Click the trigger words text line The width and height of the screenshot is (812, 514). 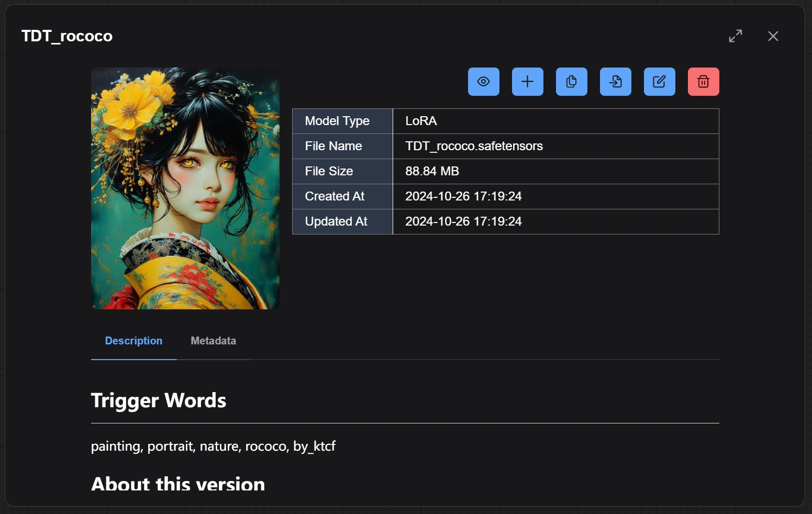pyautogui.click(x=213, y=446)
